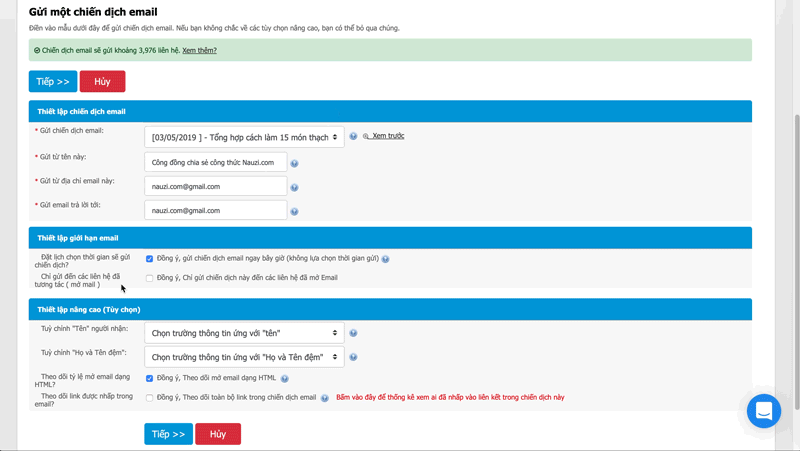This screenshot has height=451, width=800.
Task: Click the "Xem trước" preview link
Action: (x=387, y=136)
